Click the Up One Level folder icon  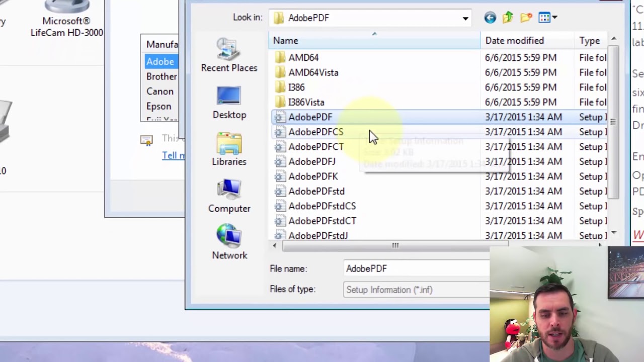pos(508,18)
